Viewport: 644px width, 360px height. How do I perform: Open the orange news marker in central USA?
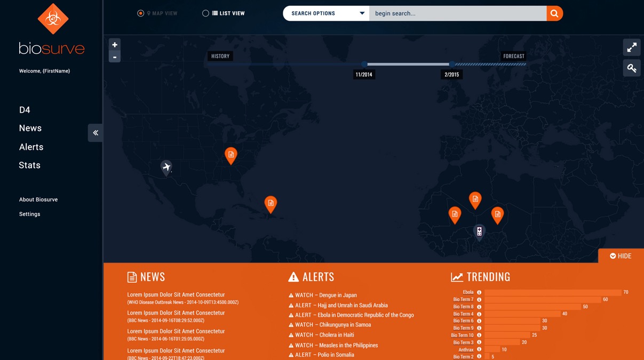231,155
